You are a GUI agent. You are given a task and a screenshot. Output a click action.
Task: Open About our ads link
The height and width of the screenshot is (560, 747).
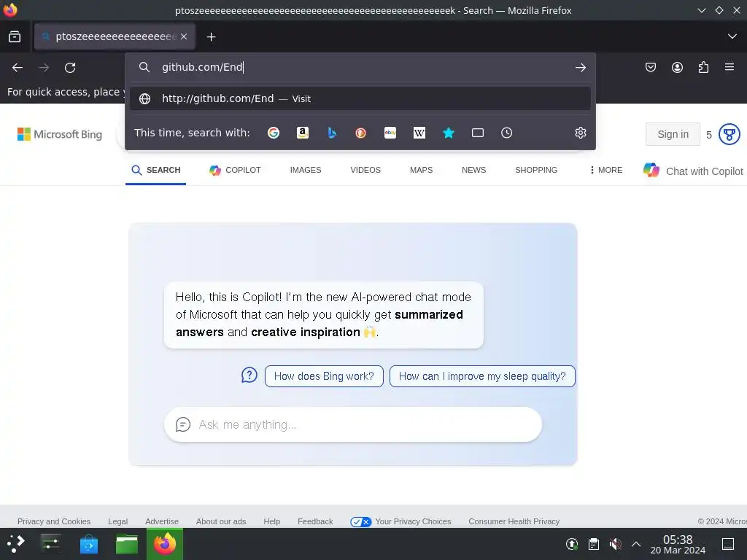(x=221, y=521)
